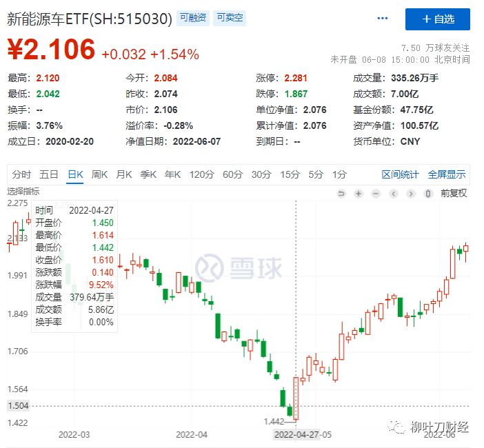The height and width of the screenshot is (448, 484).
Task: Click the 可融资 tag
Action: [x=193, y=18]
